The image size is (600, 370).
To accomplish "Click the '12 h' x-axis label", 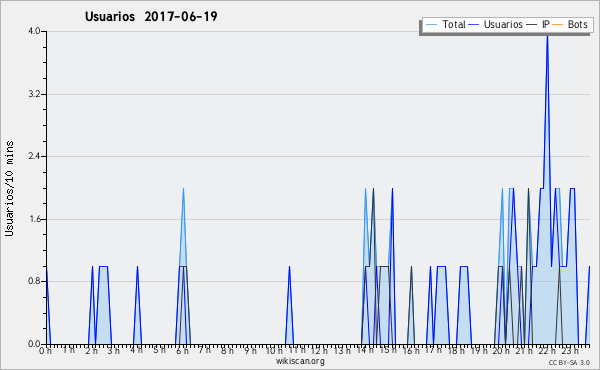I will [319, 351].
